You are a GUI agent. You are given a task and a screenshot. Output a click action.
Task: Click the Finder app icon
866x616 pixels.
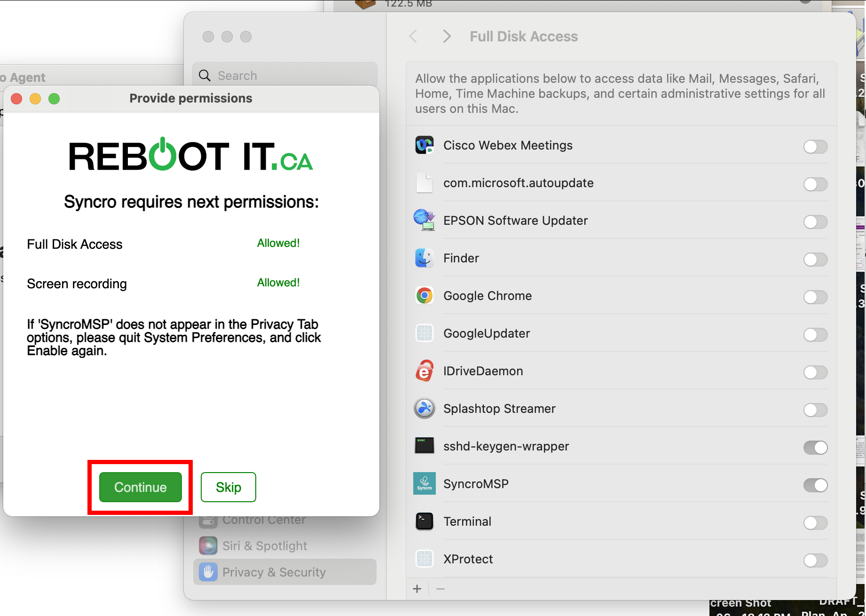pos(425,258)
